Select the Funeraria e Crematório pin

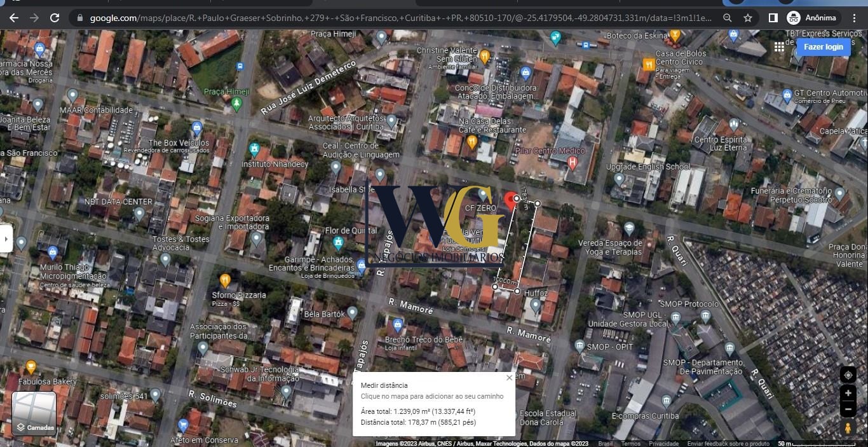tap(839, 193)
